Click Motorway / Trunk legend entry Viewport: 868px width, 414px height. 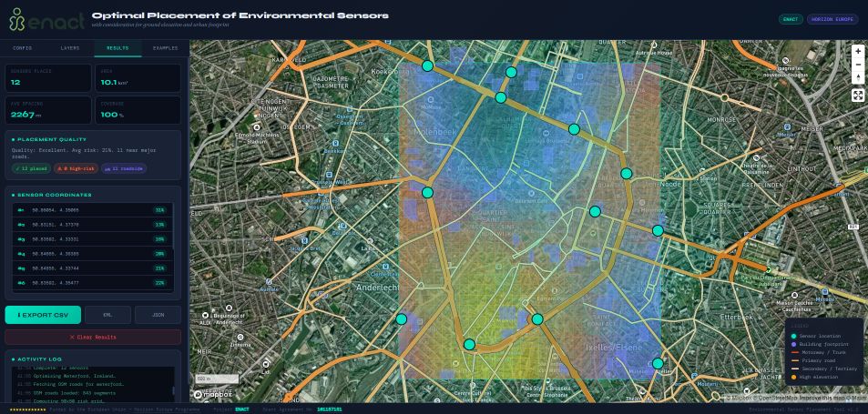point(818,352)
